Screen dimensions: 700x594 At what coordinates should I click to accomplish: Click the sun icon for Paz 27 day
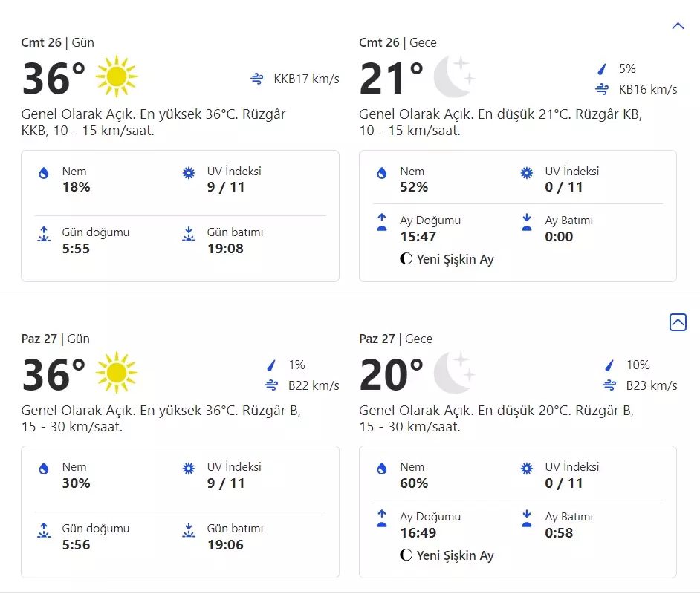pos(117,373)
